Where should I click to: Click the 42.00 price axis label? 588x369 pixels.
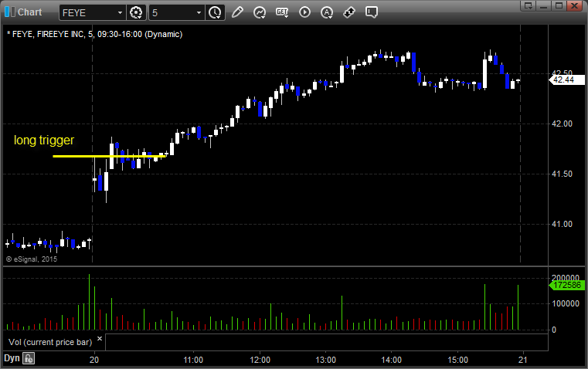tap(562, 124)
